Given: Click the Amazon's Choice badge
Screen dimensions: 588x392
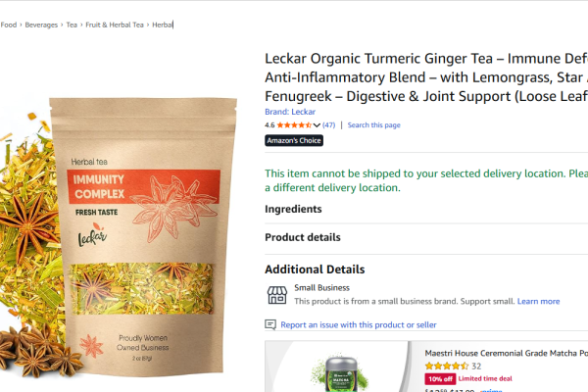Looking at the screenshot, I should pos(294,140).
